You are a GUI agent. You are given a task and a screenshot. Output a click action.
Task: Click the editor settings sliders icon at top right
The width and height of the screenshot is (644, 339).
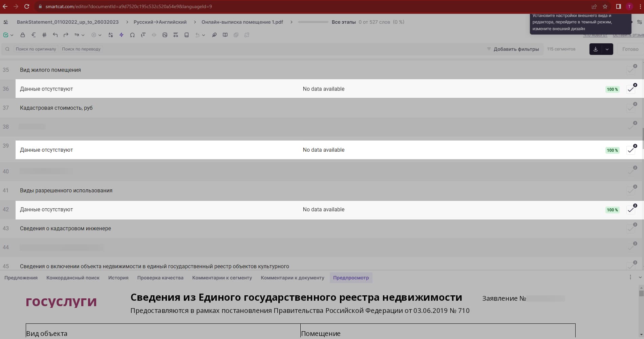pyautogui.click(x=639, y=22)
